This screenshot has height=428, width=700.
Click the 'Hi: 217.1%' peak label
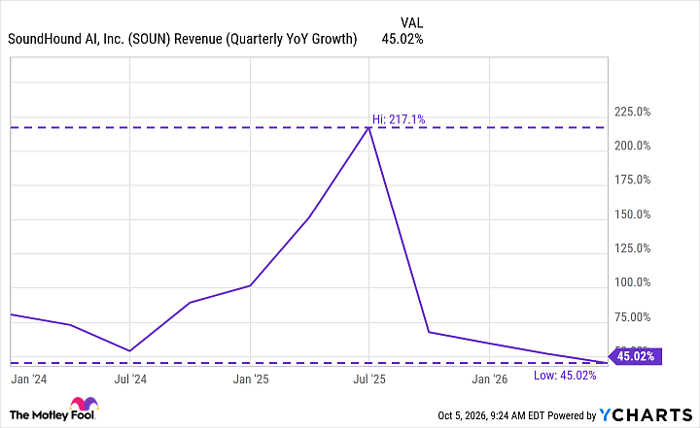(398, 120)
